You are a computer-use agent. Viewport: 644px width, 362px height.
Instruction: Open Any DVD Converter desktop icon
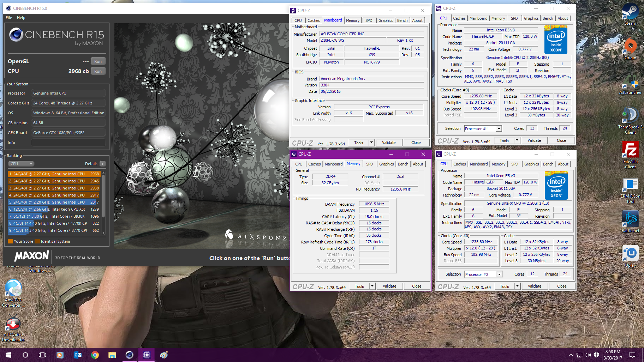click(13, 293)
